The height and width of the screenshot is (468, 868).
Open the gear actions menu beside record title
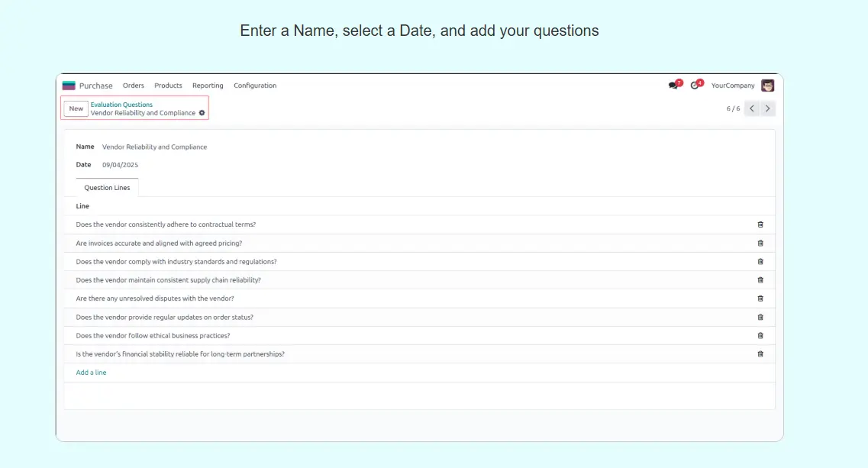click(x=202, y=113)
